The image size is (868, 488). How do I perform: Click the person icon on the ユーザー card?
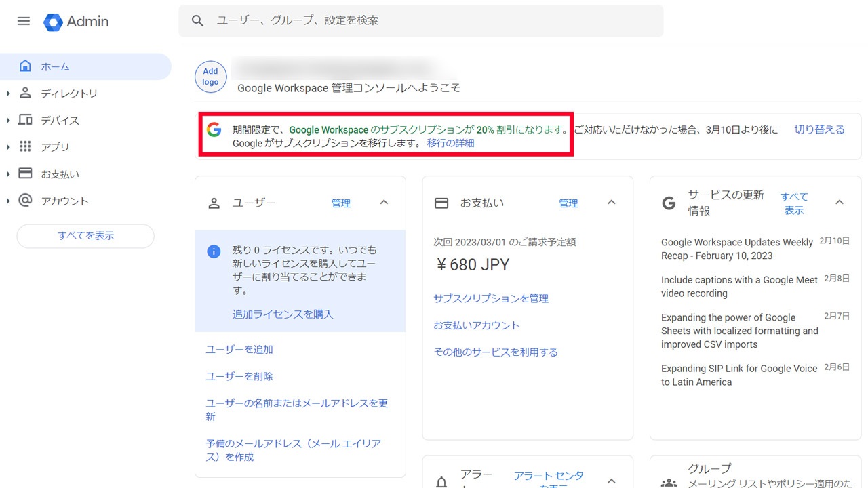pyautogui.click(x=214, y=202)
